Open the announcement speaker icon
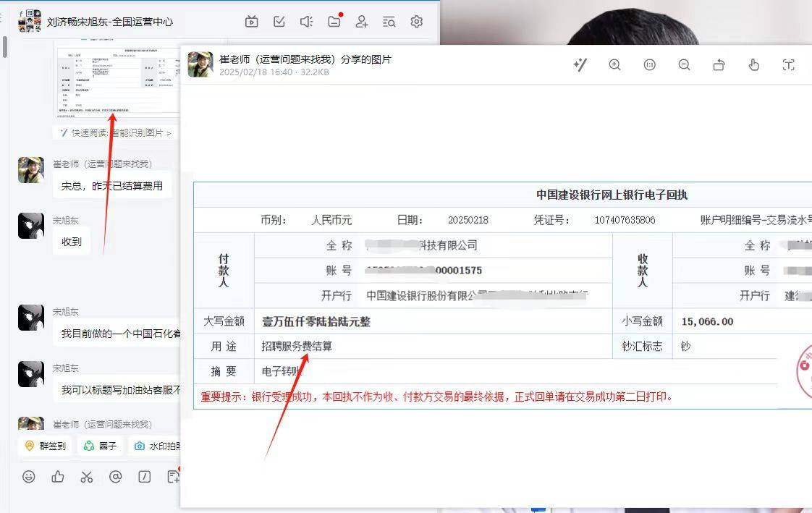812x513 pixels. point(307,22)
